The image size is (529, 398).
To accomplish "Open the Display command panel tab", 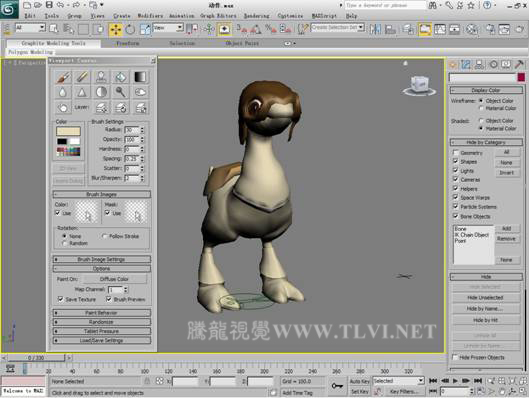I will point(505,64).
